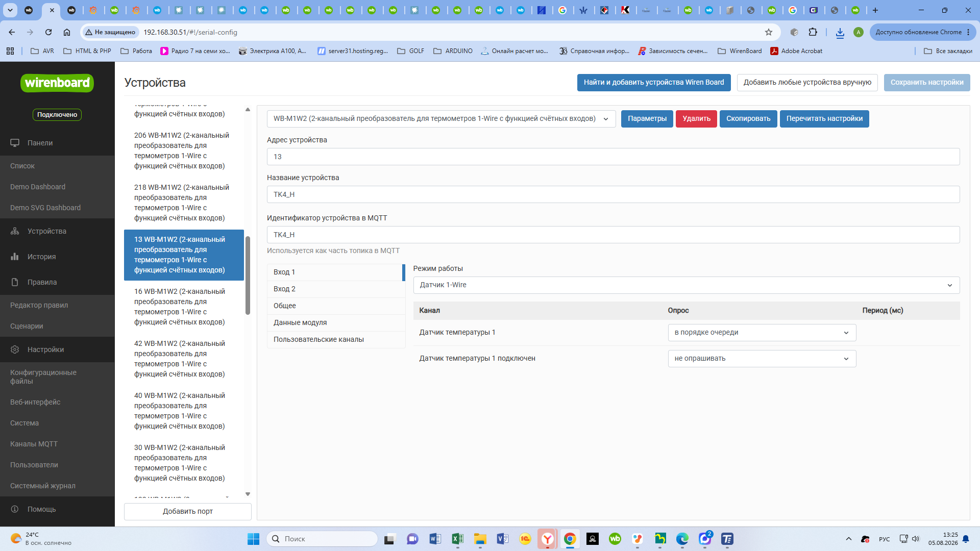Open Настройки in the sidebar
Viewport: 980px width, 551px height.
point(57,349)
